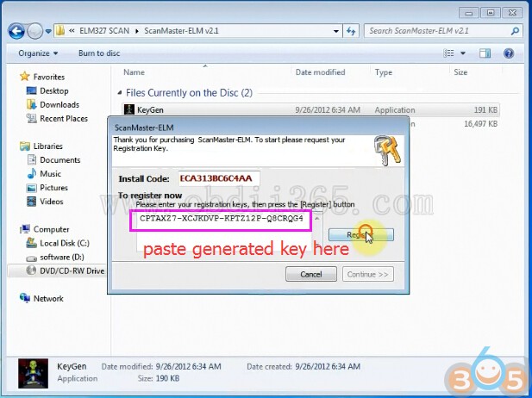Click the search magnifier icon
The height and width of the screenshot is (398, 532).
[515, 31]
